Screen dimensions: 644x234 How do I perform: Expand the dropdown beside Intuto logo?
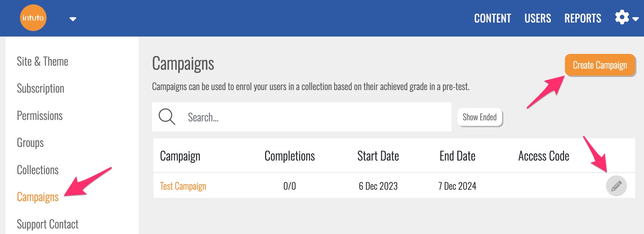pyautogui.click(x=73, y=19)
